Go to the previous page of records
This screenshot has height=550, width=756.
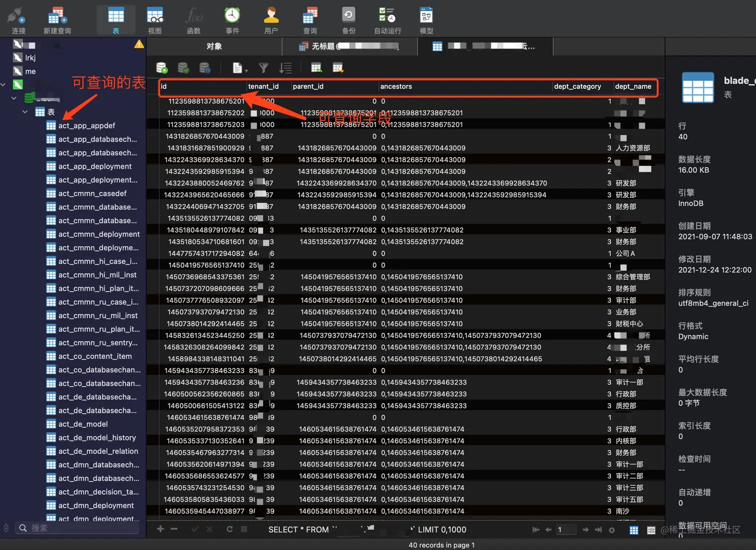coord(548,529)
